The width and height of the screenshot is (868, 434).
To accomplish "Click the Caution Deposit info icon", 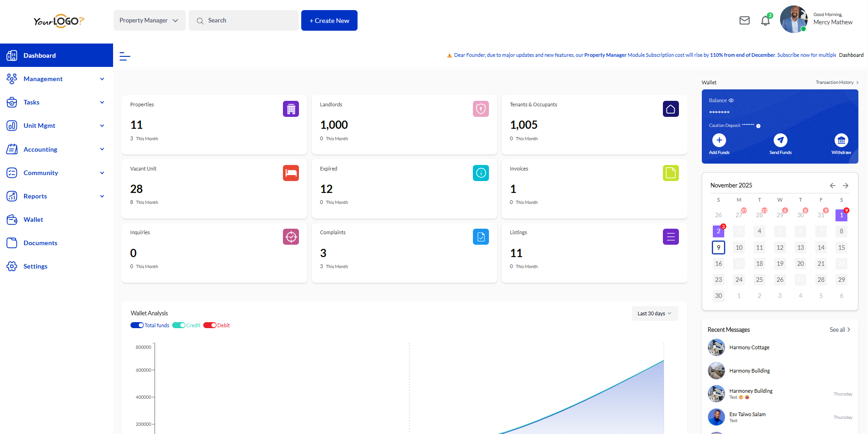I will coord(758,126).
